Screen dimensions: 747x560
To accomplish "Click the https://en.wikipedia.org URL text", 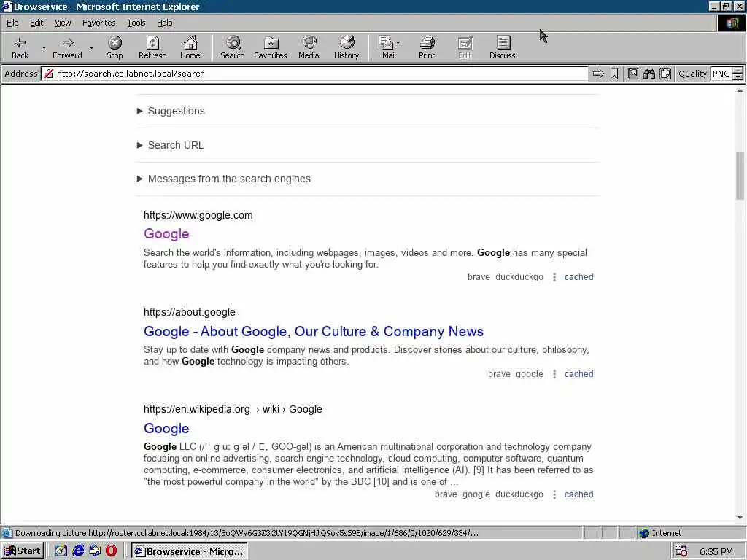I will tap(197, 410).
